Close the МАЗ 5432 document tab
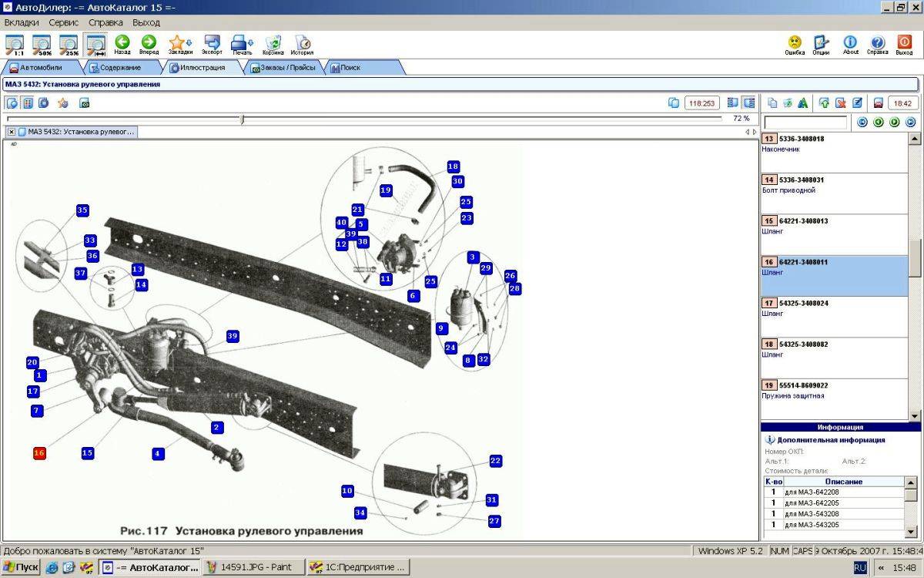Screen dimensions: 924x578 [x=12, y=132]
